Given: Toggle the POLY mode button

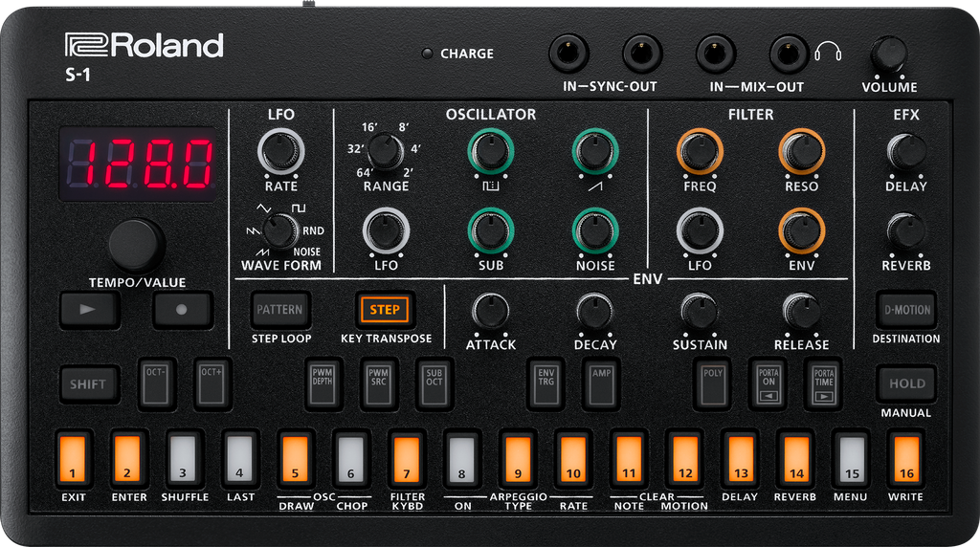Looking at the screenshot, I should pos(713,383).
